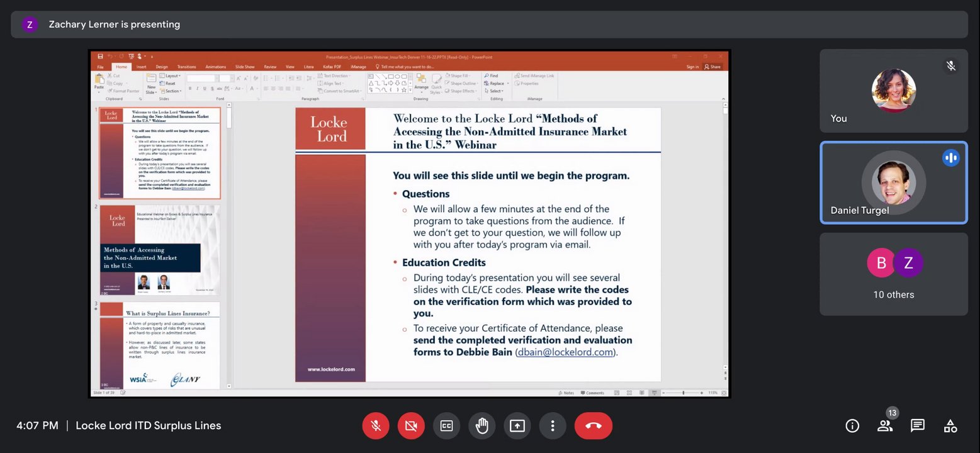
Task: Click the Replace command
Action: point(495,83)
